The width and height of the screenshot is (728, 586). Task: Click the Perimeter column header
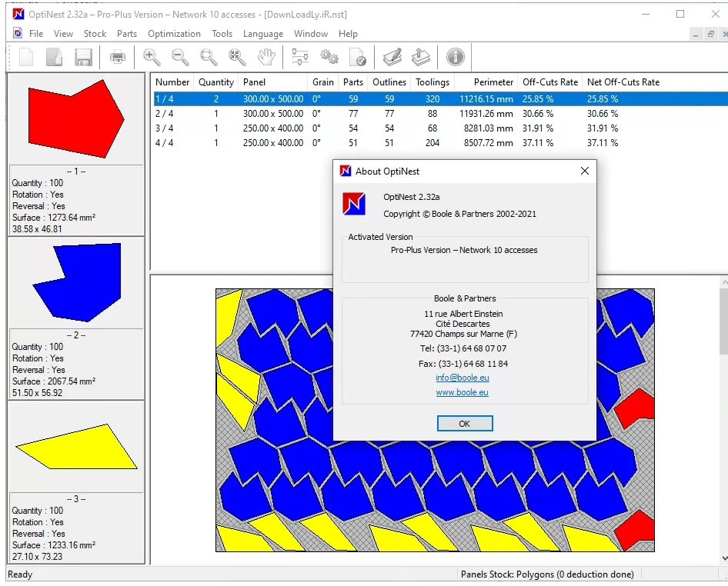click(486, 82)
